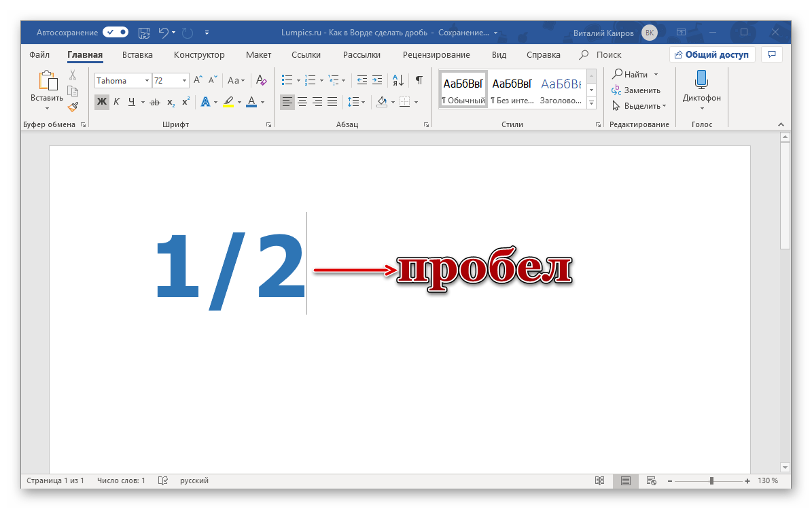812x509 pixels.
Task: Open the Tahoma font name dropdown
Action: (x=147, y=80)
